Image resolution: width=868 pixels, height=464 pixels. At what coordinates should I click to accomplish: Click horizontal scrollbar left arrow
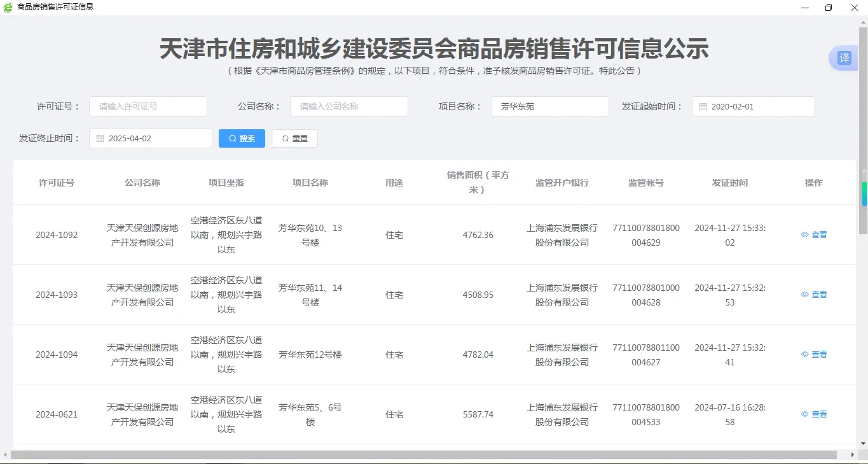point(6,455)
